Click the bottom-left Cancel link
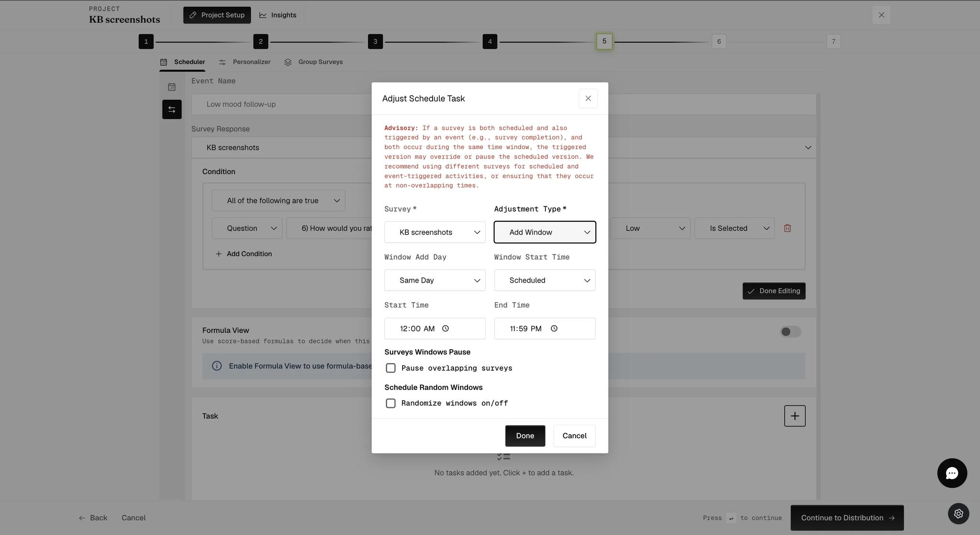The image size is (980, 535). 134,518
